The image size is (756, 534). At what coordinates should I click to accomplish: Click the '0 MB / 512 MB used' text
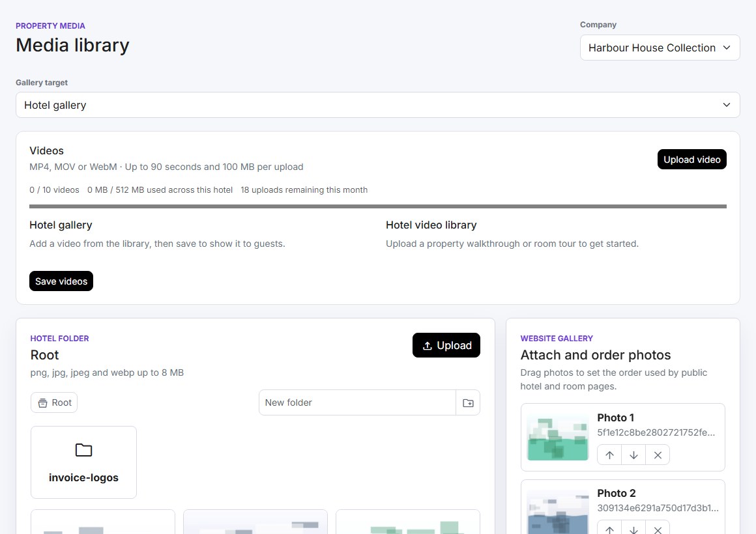click(x=160, y=190)
